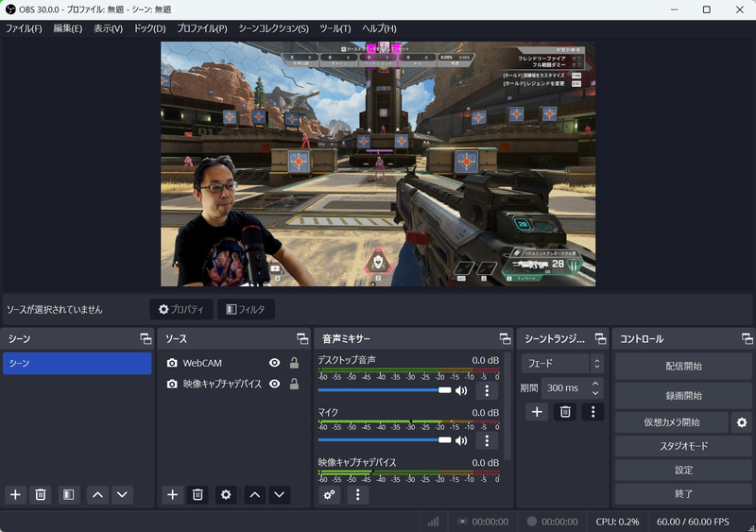The height and width of the screenshot is (532, 756).
Task: Open the transition three-dot properties menu
Action: click(593, 412)
